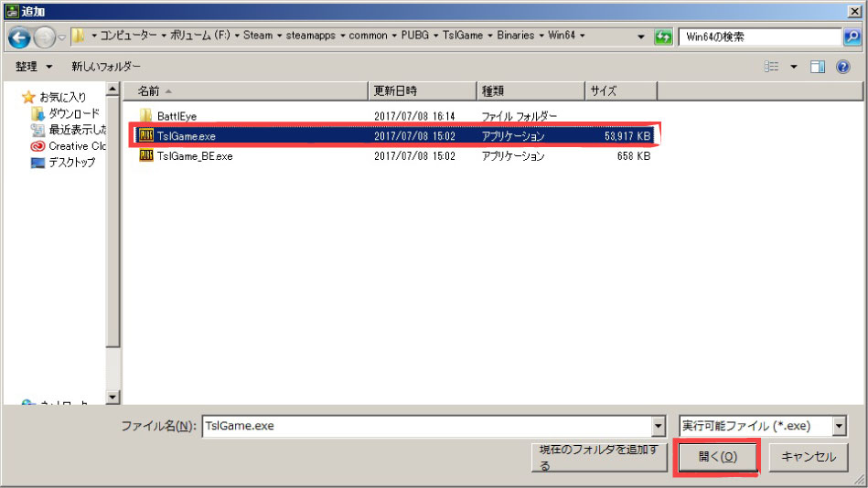
Task: Select TslGame breadcrumb segment
Action: tap(463, 36)
